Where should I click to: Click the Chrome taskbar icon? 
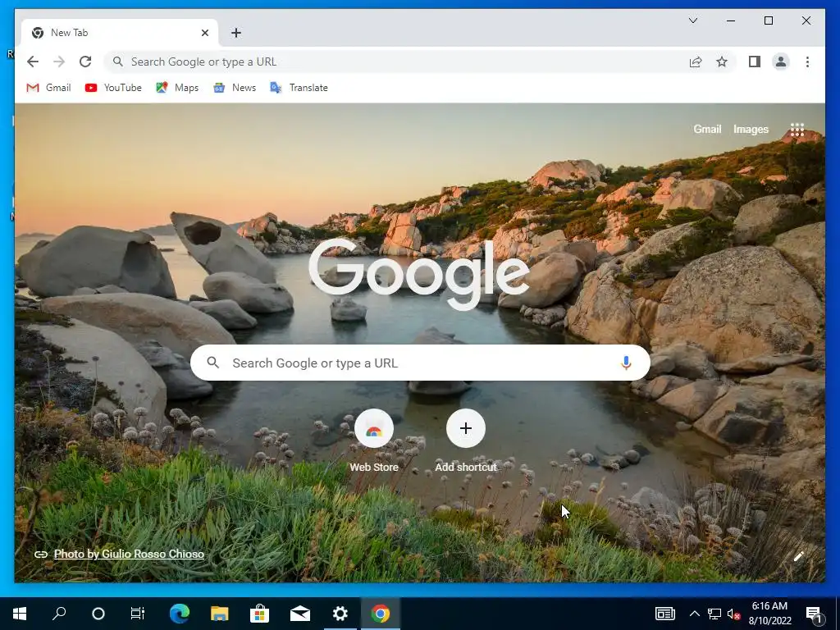coord(381,614)
